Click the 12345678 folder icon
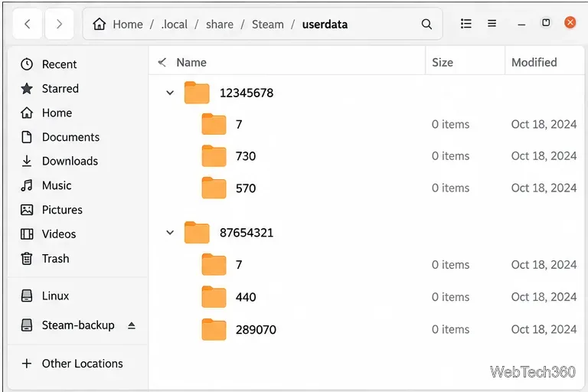 (197, 93)
